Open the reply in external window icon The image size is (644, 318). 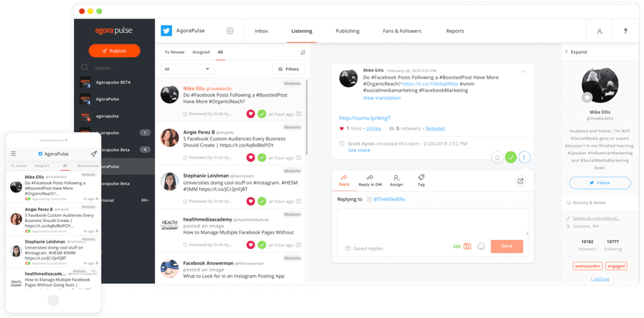coord(521,181)
